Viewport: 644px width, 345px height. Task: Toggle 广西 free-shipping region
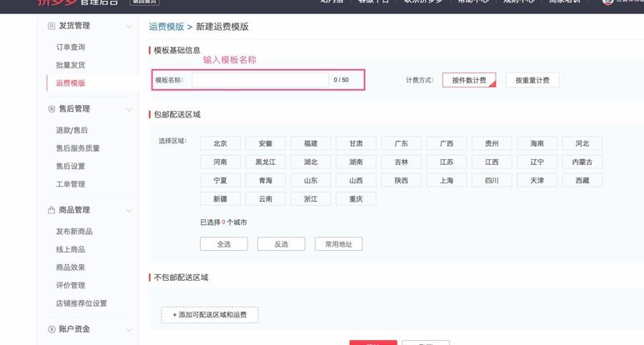(x=447, y=143)
